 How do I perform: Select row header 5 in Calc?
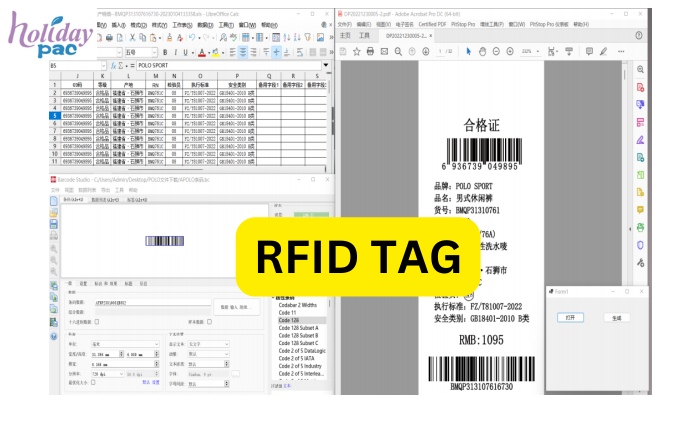tap(54, 115)
